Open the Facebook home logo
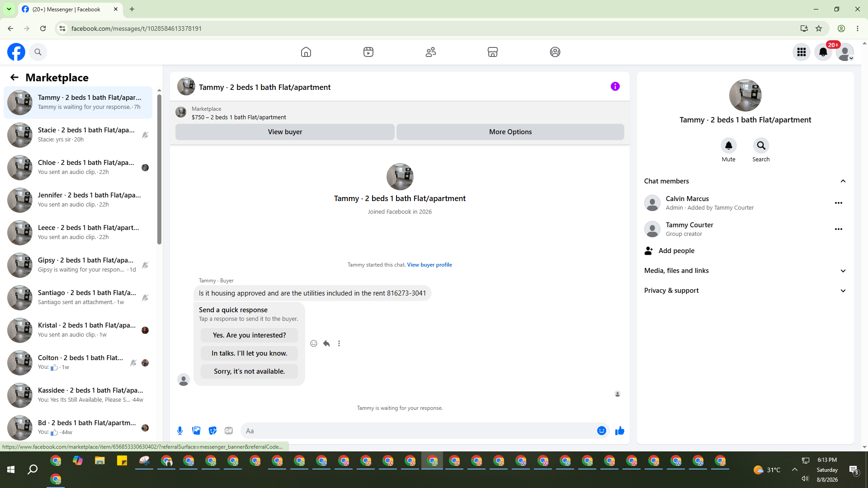This screenshot has height=488, width=868. click(x=16, y=52)
